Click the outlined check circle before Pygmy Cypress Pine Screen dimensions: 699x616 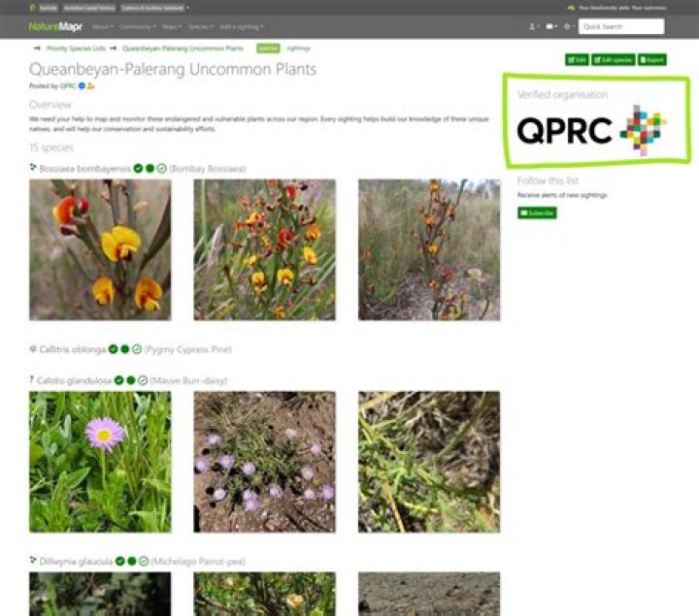pos(137,349)
